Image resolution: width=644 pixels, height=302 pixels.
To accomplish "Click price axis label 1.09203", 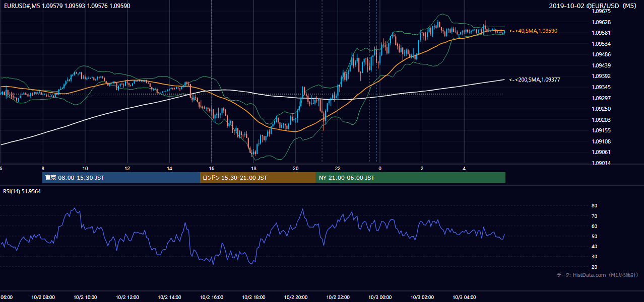I will coord(600,120).
